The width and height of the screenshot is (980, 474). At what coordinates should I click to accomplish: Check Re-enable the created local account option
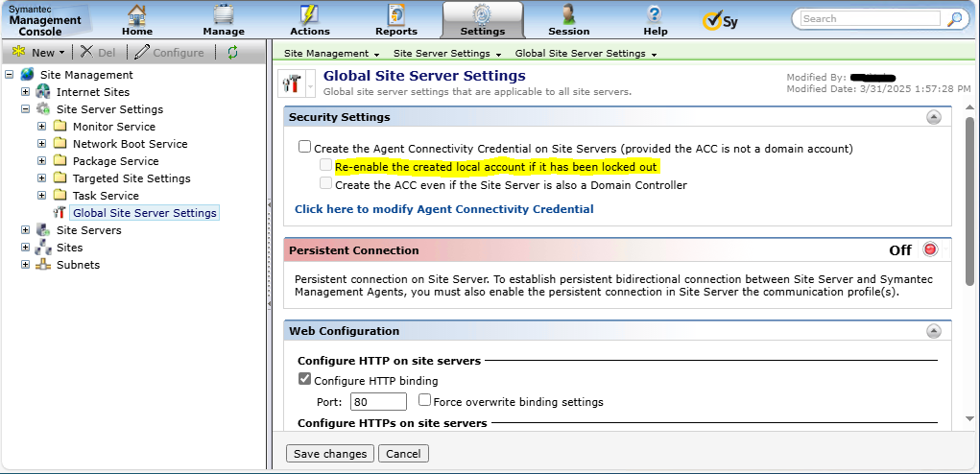(x=325, y=165)
